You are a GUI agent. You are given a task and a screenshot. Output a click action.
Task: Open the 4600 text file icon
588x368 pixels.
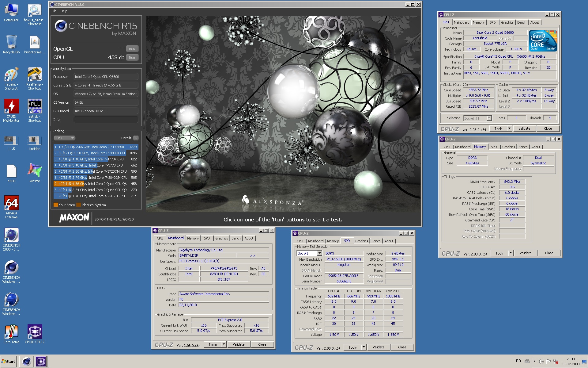[x=11, y=174]
